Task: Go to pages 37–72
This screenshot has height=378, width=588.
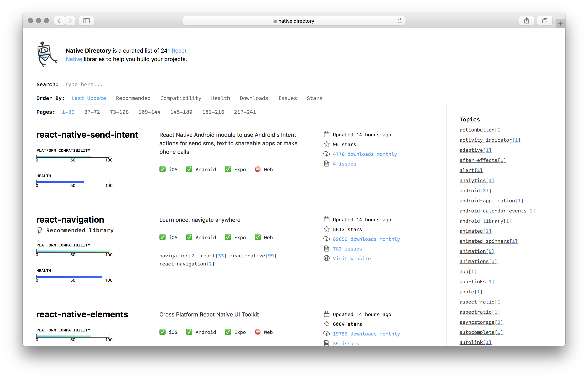Action: (x=92, y=112)
